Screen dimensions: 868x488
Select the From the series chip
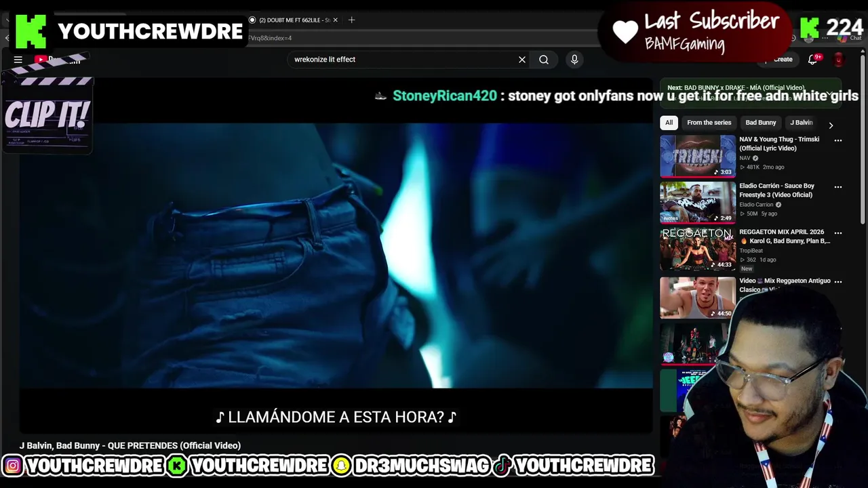709,123
